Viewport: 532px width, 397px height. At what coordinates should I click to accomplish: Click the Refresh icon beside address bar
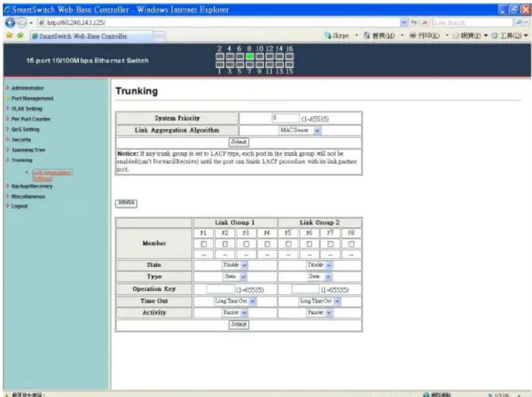[x=414, y=22]
